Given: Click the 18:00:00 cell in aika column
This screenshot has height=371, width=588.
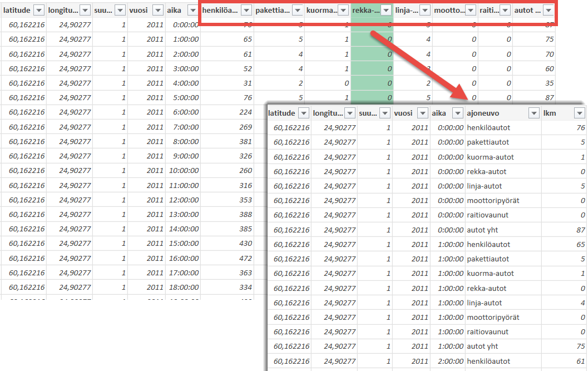Looking at the screenshot, I should pyautogui.click(x=182, y=287).
